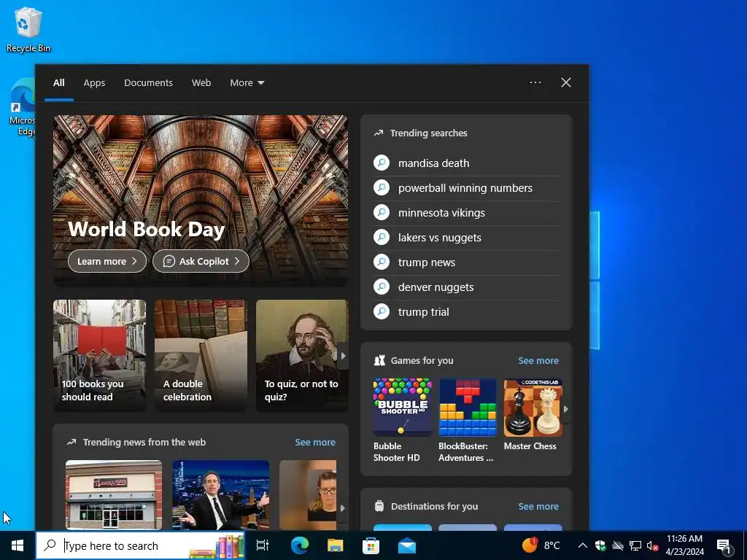Screen dimensions: 747x560
Task: Open the three-dot options menu
Action: click(x=535, y=82)
